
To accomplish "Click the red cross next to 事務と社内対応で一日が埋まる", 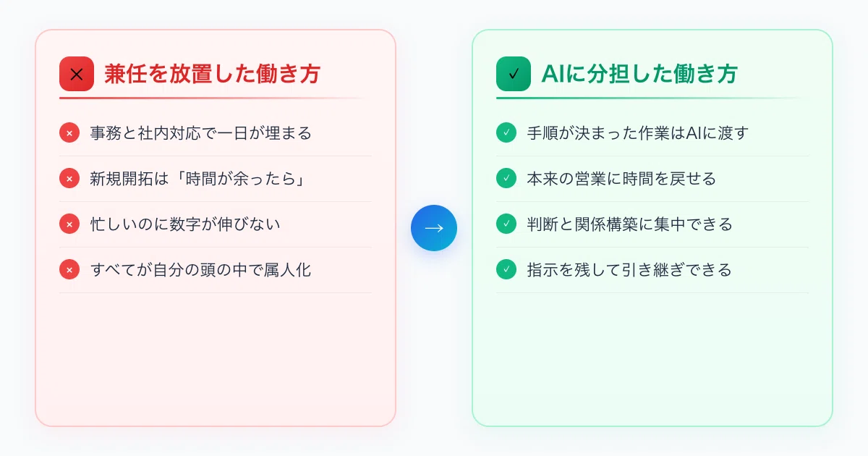I will click(x=69, y=133).
